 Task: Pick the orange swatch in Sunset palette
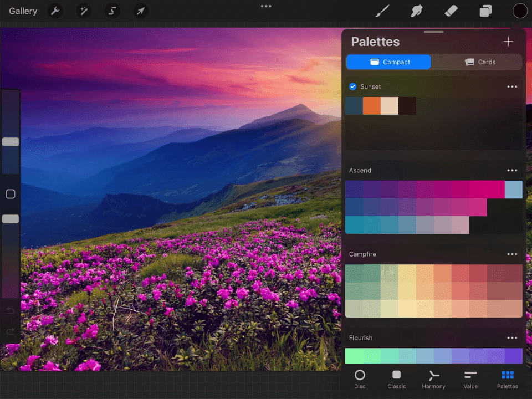click(x=371, y=105)
